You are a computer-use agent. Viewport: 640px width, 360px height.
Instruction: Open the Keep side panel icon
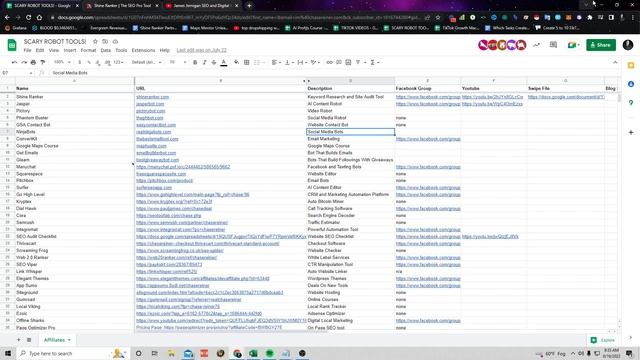(x=631, y=65)
